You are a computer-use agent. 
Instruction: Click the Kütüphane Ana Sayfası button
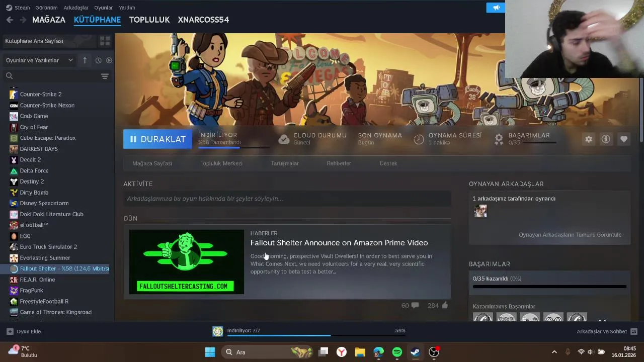pyautogui.click(x=49, y=41)
